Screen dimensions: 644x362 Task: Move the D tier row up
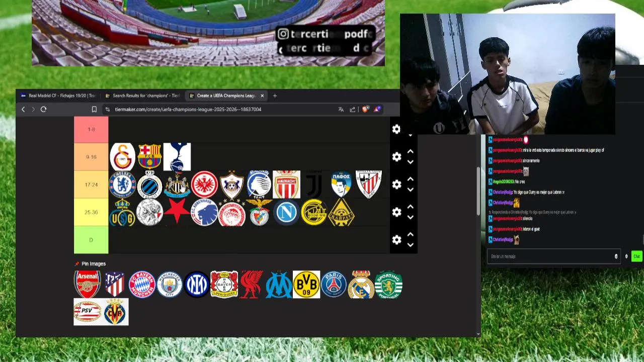pos(411,234)
